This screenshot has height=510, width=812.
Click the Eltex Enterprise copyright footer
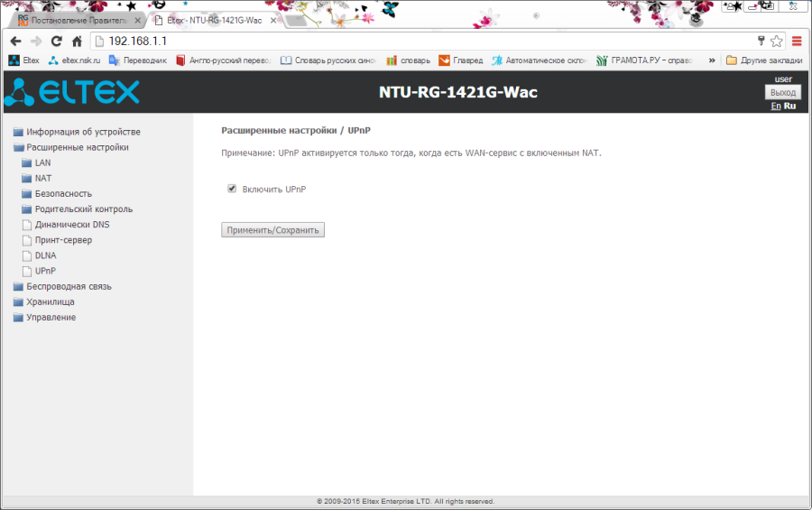(x=405, y=501)
